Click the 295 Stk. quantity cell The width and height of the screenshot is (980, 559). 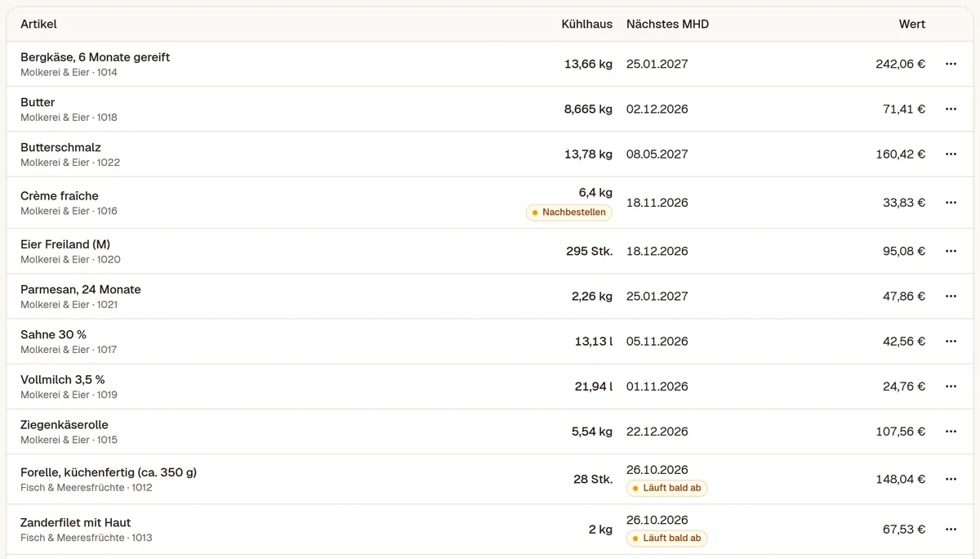(589, 251)
